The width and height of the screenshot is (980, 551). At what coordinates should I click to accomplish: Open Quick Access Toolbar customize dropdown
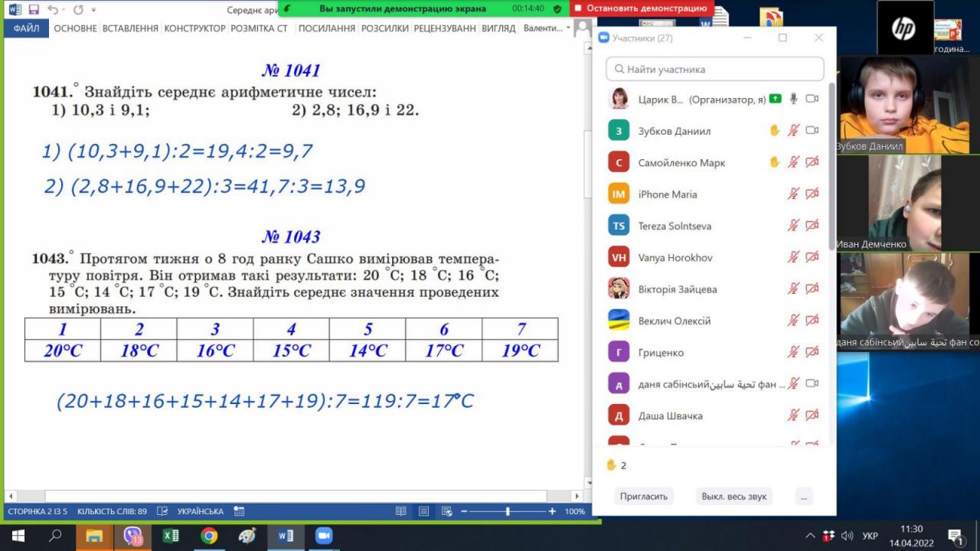coord(94,10)
